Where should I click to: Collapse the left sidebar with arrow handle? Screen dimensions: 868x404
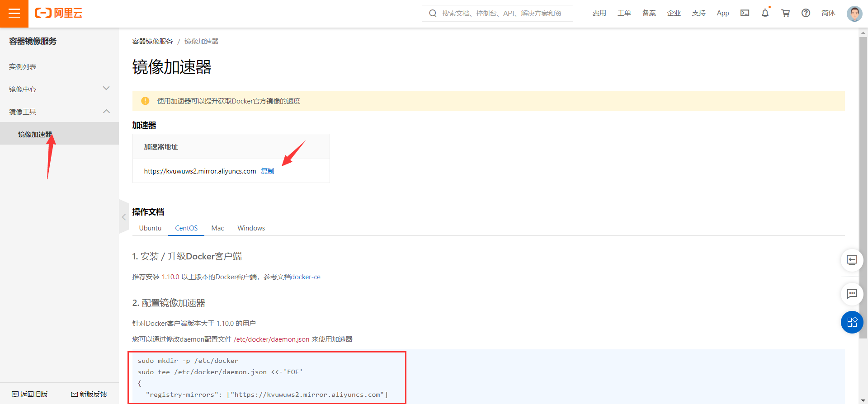[x=123, y=217]
